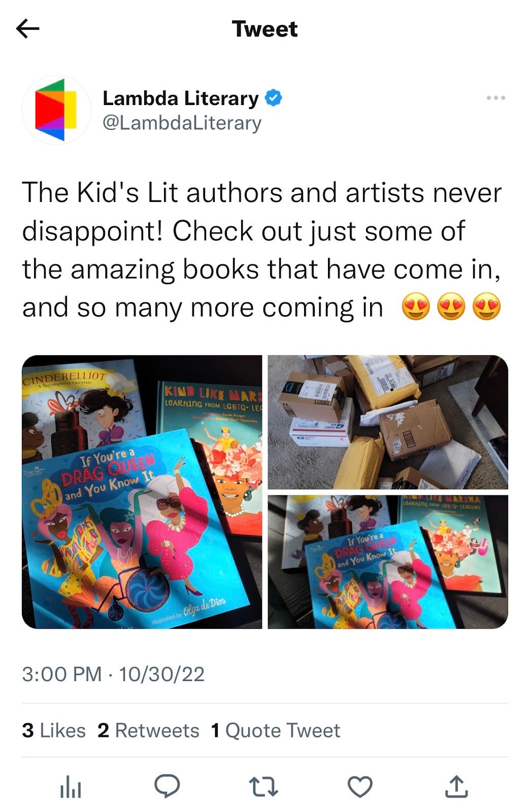This screenshot has width=530, height=812.
Task: Open the shipping packages photo
Action: (x=388, y=422)
